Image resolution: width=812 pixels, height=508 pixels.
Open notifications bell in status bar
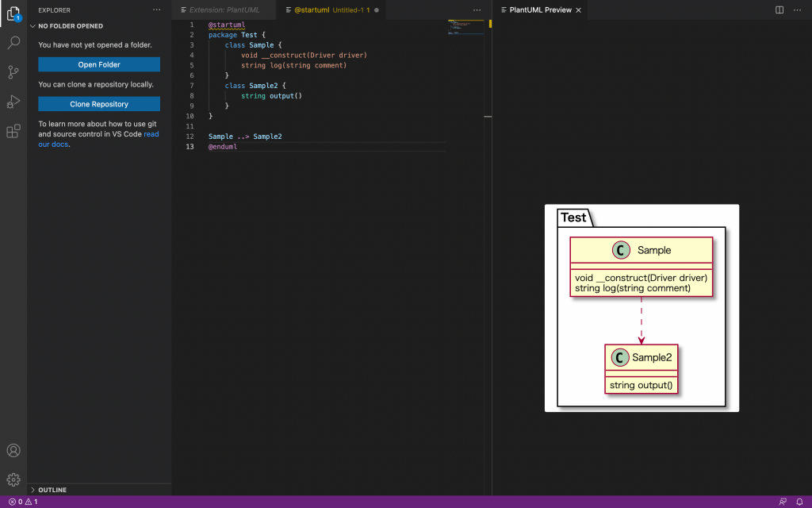[x=799, y=502]
